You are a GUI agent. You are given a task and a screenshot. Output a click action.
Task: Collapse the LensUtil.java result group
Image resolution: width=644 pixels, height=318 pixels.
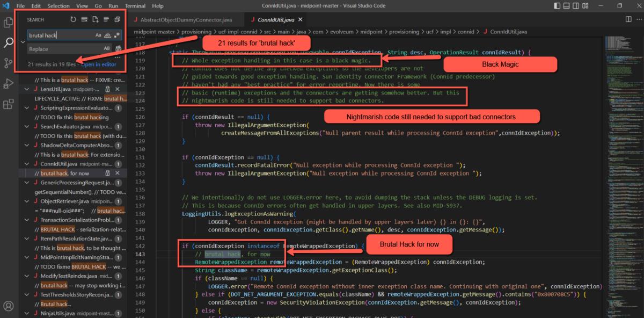point(28,89)
